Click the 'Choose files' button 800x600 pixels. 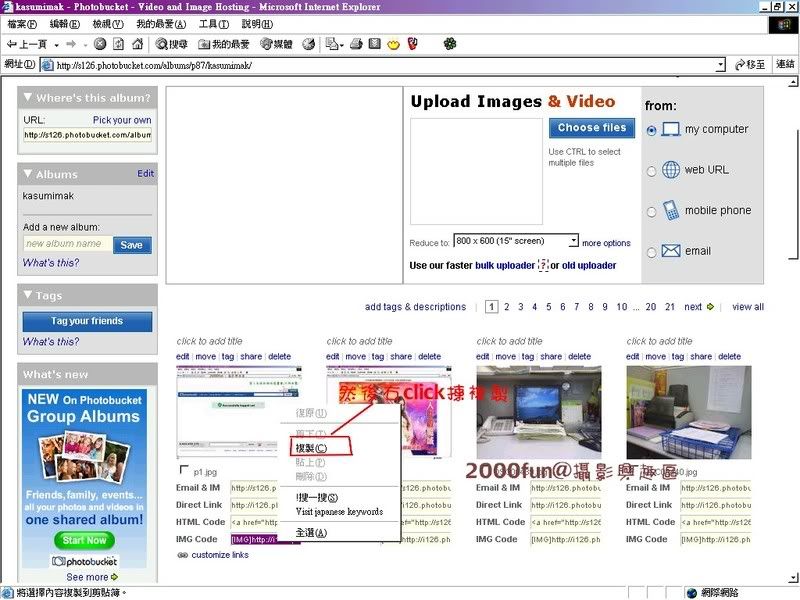click(591, 128)
